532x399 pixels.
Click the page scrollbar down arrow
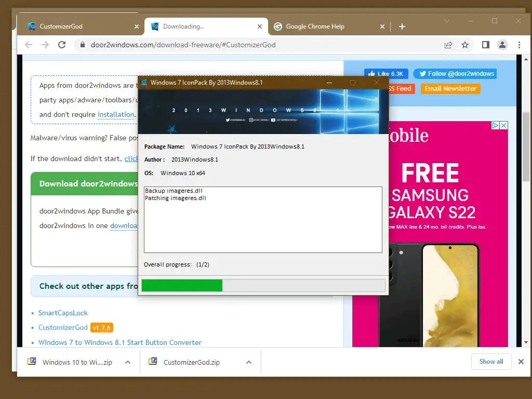pos(526,343)
